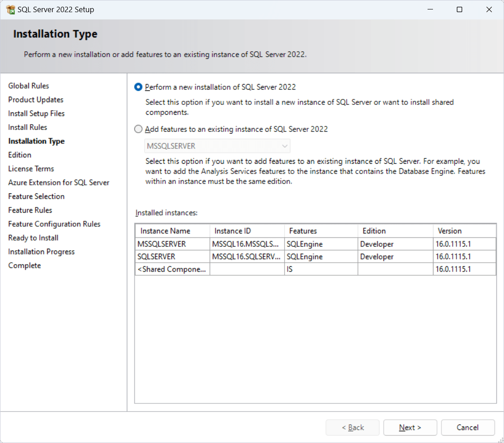
Task: Click Instance ID column header
Action: (x=247, y=231)
